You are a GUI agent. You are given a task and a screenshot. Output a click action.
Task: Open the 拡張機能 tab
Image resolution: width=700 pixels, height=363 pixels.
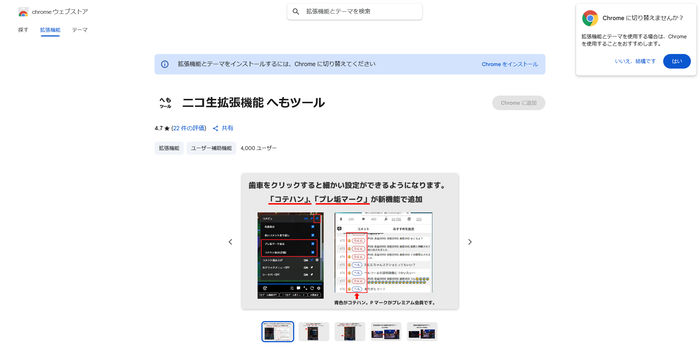point(50,30)
